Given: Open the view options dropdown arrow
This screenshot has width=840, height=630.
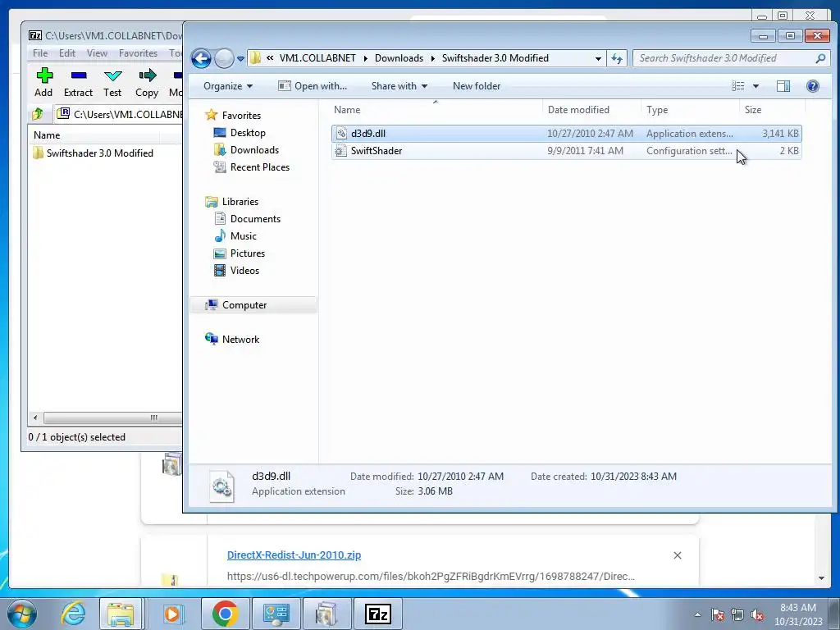Looking at the screenshot, I should coord(756,85).
